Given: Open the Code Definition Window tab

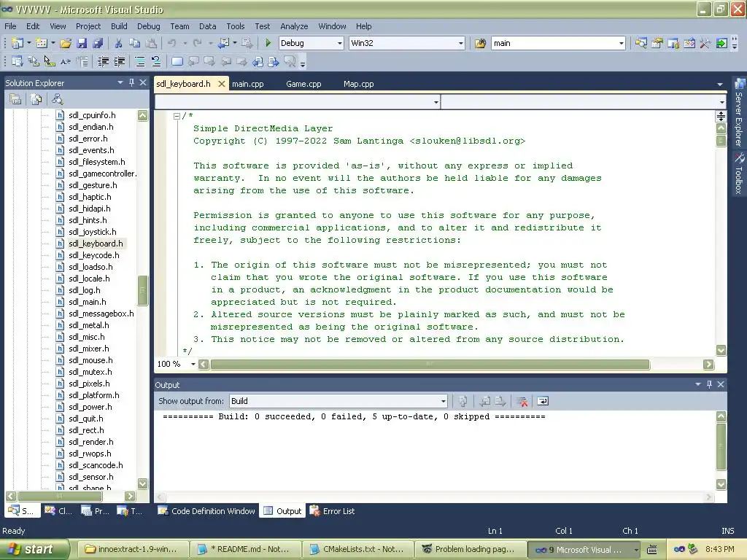Looking at the screenshot, I should click(x=206, y=511).
